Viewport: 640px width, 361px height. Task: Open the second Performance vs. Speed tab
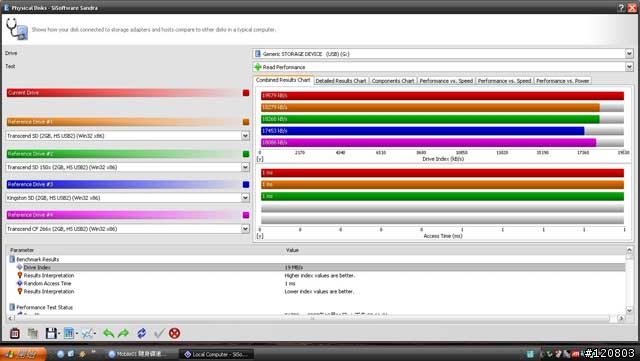tap(504, 81)
